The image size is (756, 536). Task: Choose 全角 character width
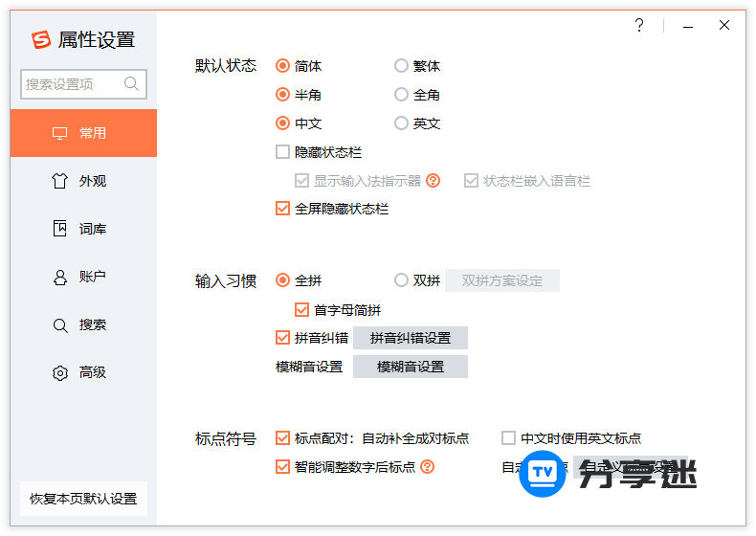point(401,95)
